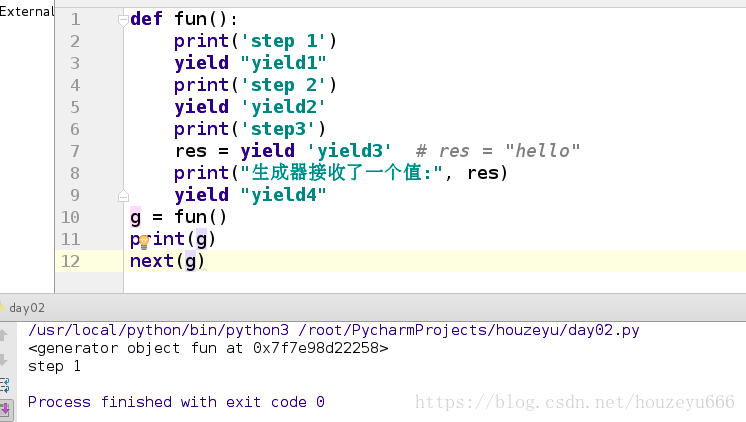Click the 'yield2' string literal
This screenshot has width=746, height=422.
pyautogui.click(x=283, y=107)
